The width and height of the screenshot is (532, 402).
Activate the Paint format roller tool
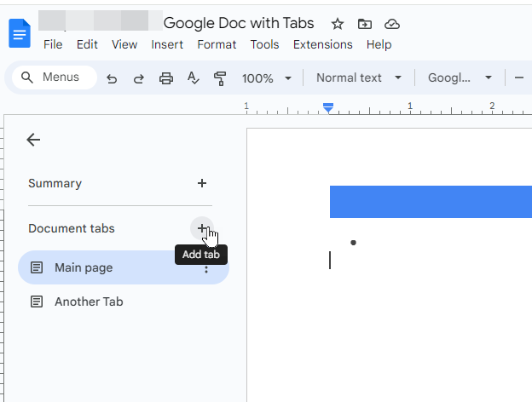(220, 78)
